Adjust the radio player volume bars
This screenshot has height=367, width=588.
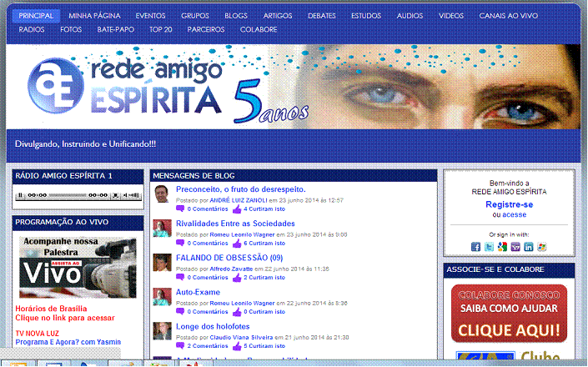click(x=134, y=195)
